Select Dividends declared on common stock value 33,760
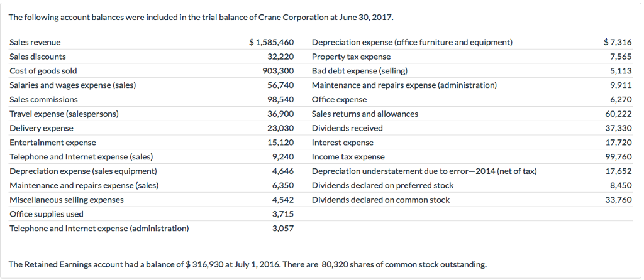This screenshot has height=280, width=644. point(619,200)
